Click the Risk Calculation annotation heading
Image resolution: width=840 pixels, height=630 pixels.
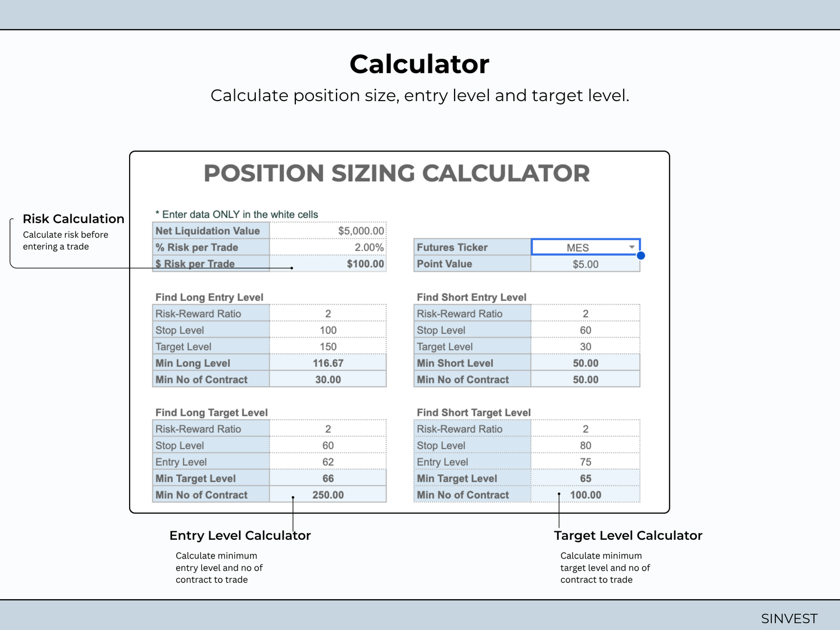73,219
